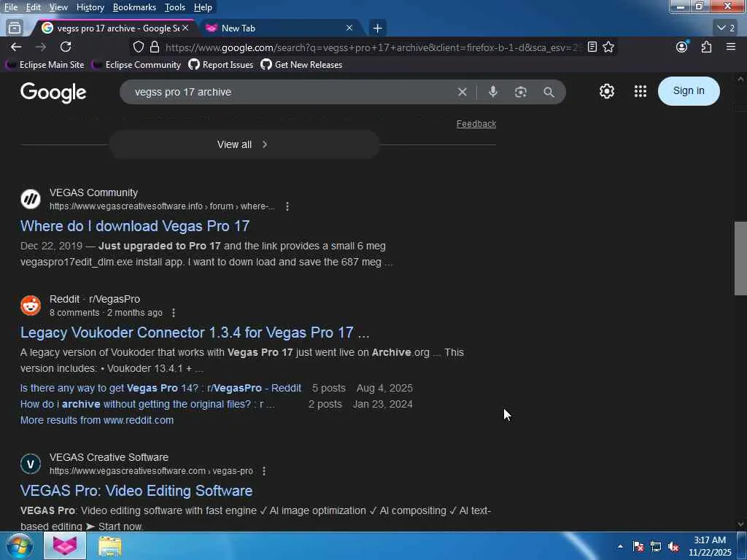The width and height of the screenshot is (747, 560).
Task: Clear the Google search box text
Action: pyautogui.click(x=462, y=92)
